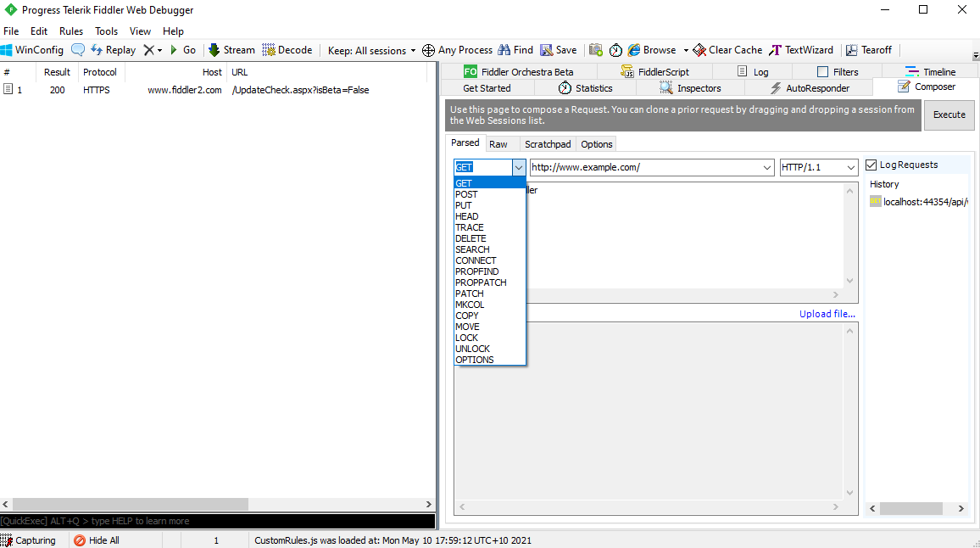Choose DELETE in method list
The width and height of the screenshot is (980, 548).
point(489,238)
